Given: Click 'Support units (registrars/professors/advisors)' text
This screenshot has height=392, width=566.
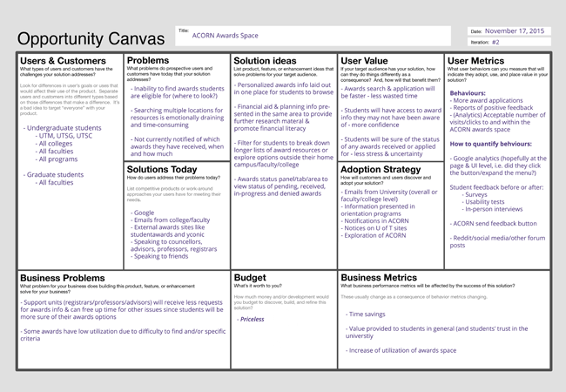Looking at the screenshot, I should pyautogui.click(x=86, y=302).
